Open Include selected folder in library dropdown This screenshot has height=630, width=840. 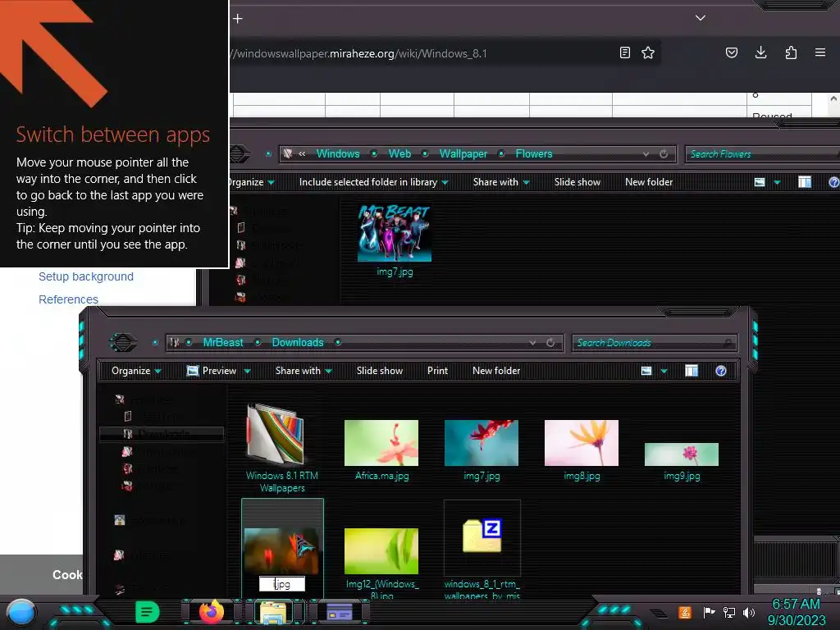click(x=374, y=182)
